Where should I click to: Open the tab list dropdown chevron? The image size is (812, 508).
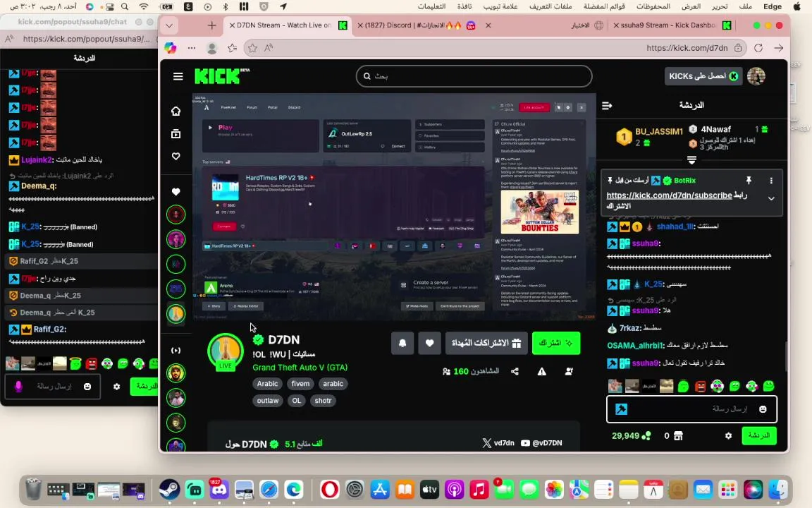(169, 25)
